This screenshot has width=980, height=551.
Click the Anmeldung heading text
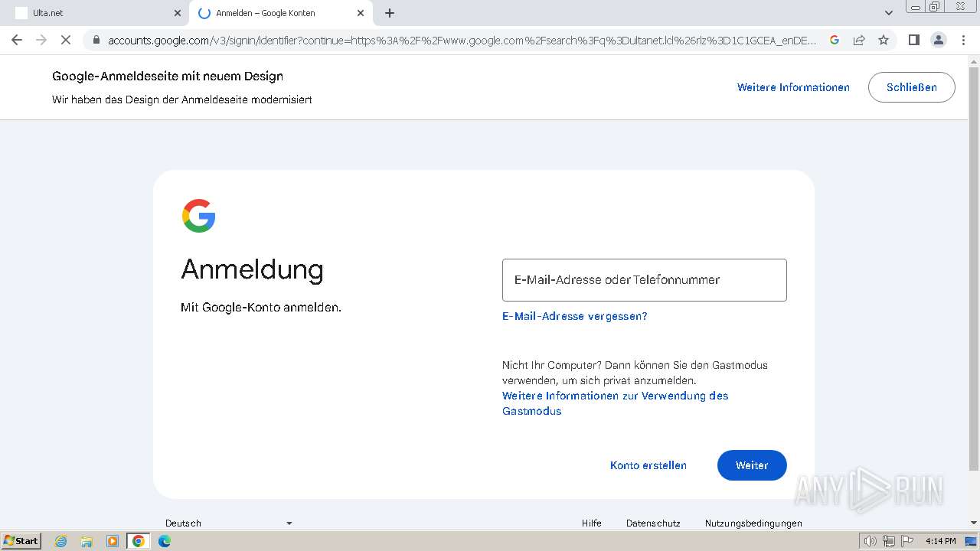click(x=252, y=269)
